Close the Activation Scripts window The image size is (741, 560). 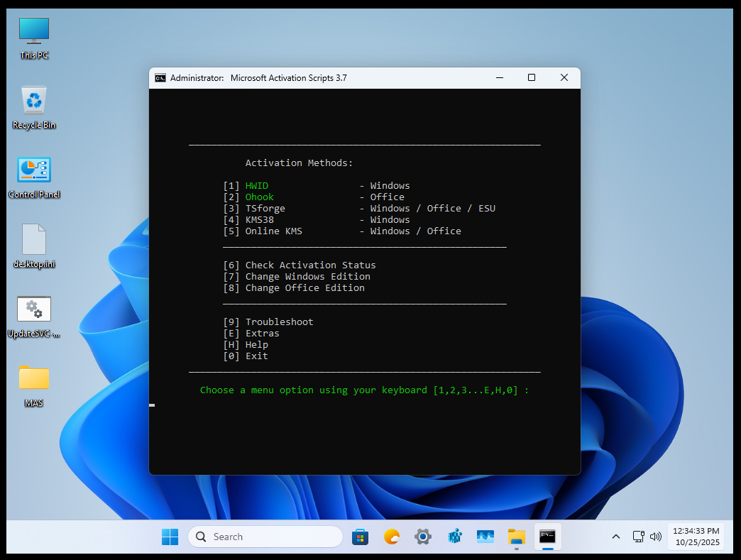(x=564, y=78)
